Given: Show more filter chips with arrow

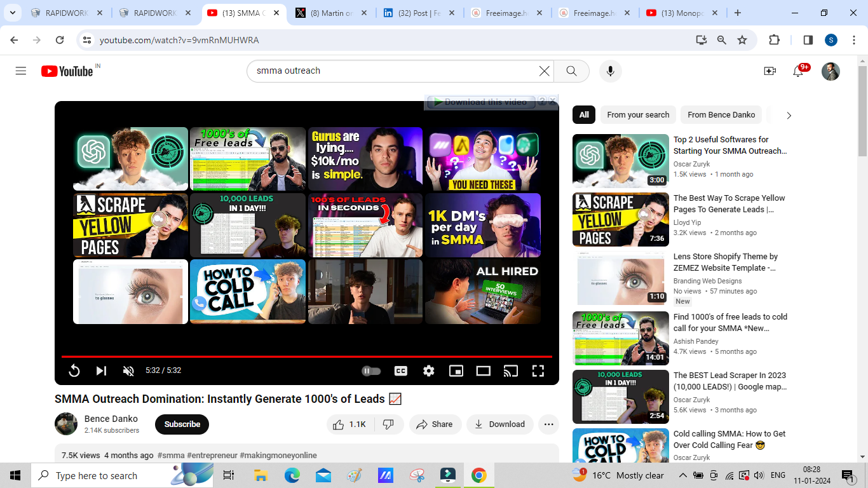Looking at the screenshot, I should click(x=789, y=116).
